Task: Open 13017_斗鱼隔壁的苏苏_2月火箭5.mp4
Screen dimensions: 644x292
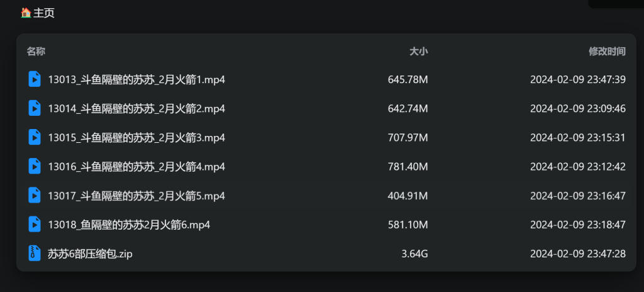Action: coord(136,195)
